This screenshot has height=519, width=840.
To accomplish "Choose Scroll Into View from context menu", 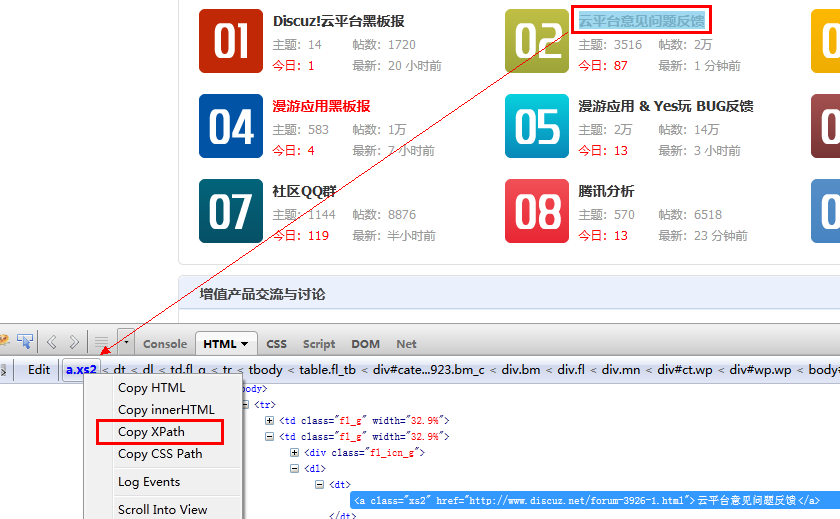I will (x=162, y=509).
